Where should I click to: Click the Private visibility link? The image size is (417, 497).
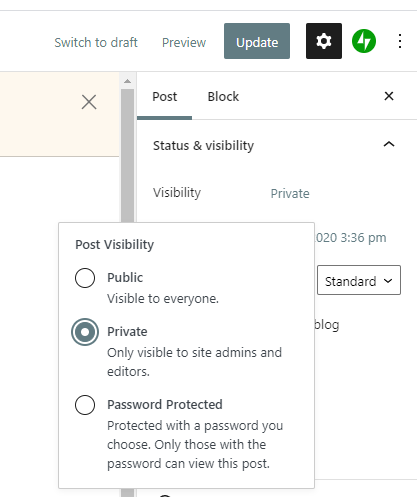pyautogui.click(x=290, y=193)
